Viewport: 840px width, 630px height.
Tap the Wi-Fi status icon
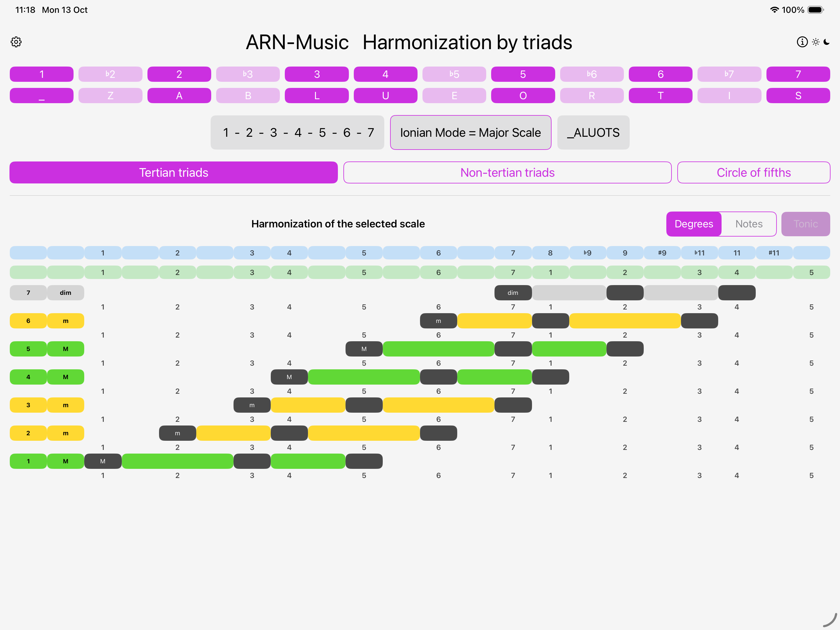tap(774, 10)
